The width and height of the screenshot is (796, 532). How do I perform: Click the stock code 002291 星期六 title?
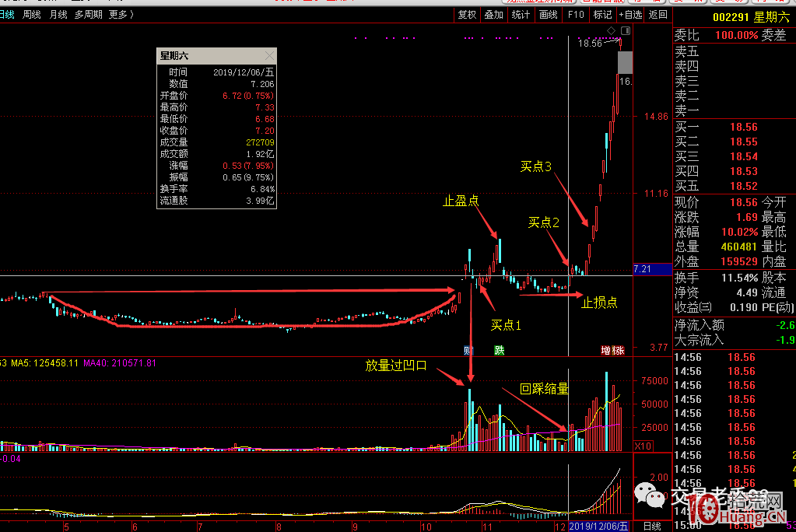tap(751, 17)
